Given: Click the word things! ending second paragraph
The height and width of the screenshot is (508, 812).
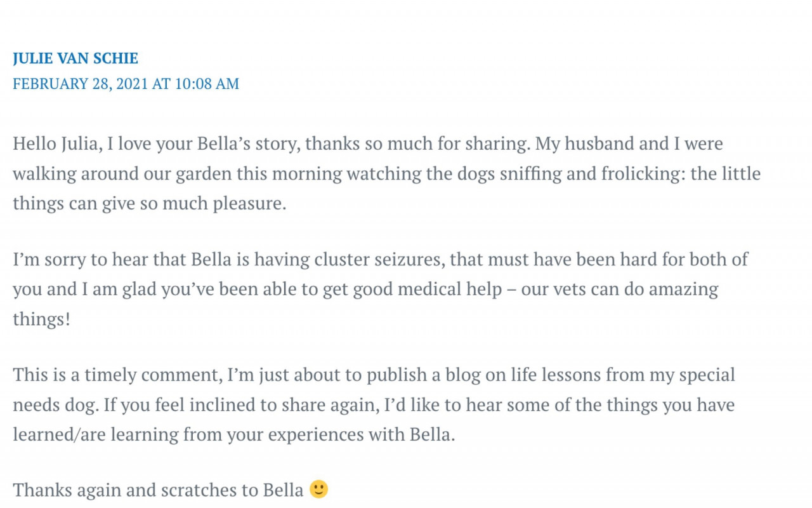Looking at the screenshot, I should [41, 319].
